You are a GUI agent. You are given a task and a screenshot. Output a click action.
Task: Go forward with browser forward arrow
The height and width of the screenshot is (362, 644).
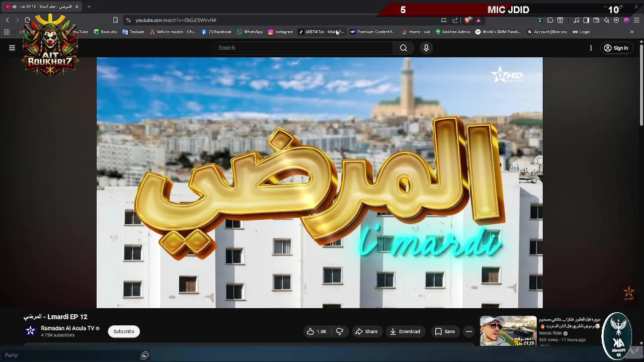[17, 20]
